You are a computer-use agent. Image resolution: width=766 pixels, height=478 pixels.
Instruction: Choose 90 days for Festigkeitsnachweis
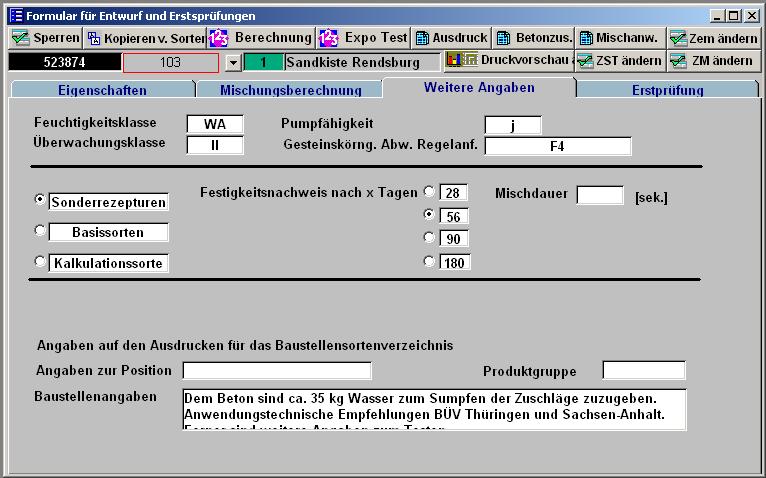point(429,238)
